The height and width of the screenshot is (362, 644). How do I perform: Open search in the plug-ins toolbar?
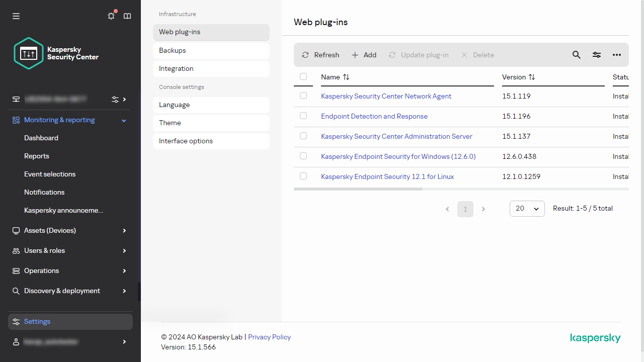tap(577, 55)
